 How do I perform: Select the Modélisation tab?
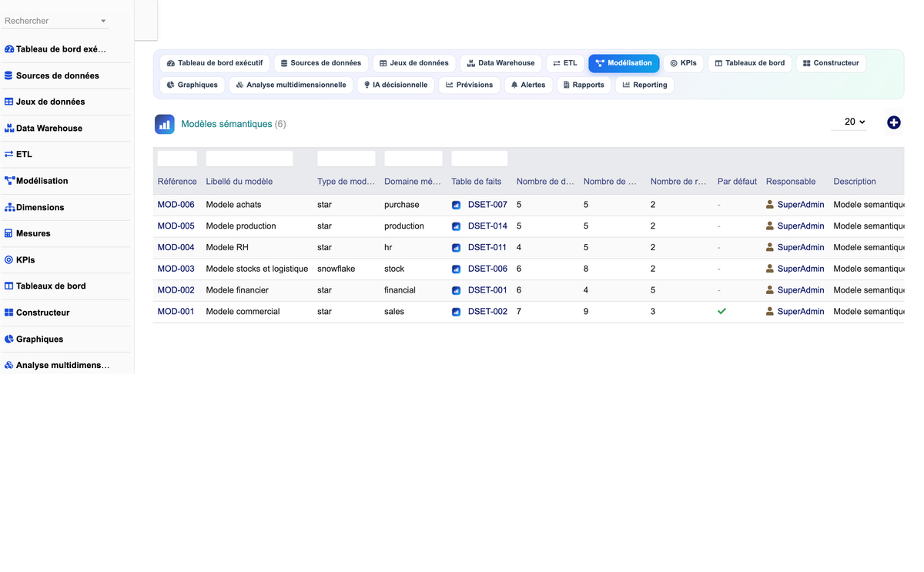click(624, 63)
